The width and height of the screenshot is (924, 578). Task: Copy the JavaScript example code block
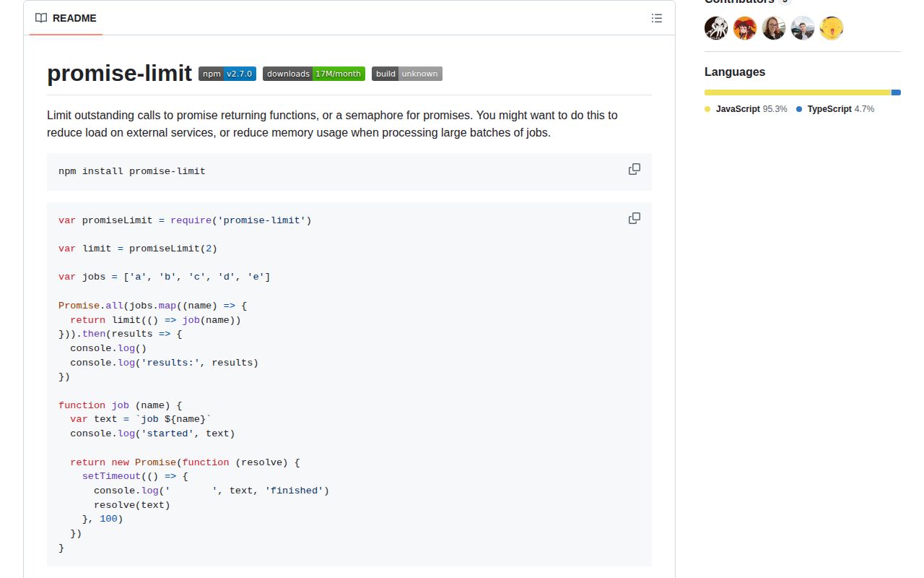click(x=635, y=218)
